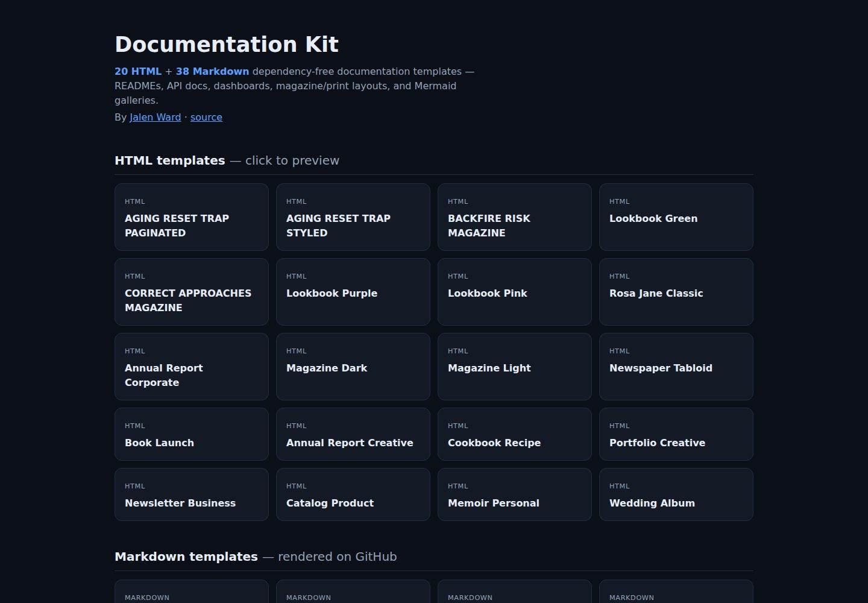Image resolution: width=868 pixels, height=603 pixels.
Task: Preview the Annual Report Corporate template
Action: [192, 367]
